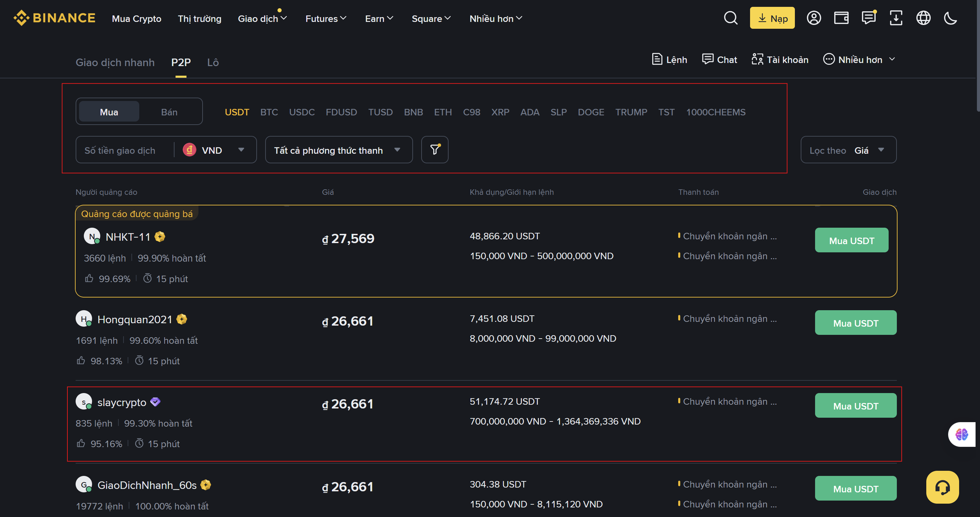Click the download app icon

895,18
